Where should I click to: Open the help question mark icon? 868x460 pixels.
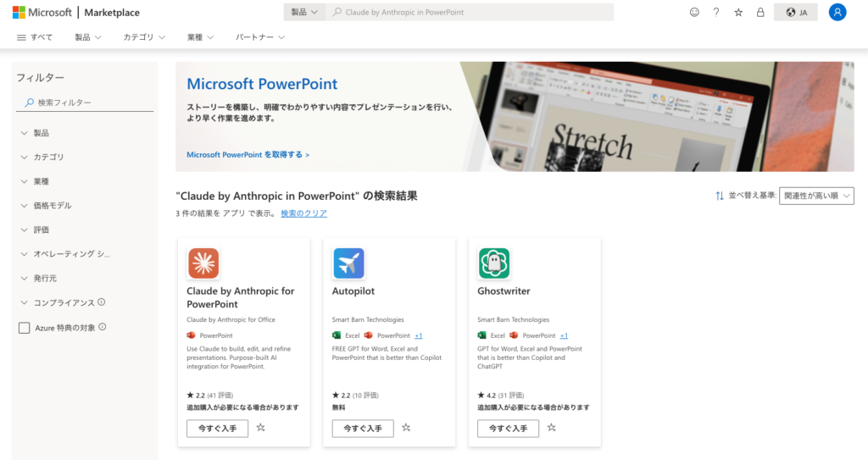716,13
